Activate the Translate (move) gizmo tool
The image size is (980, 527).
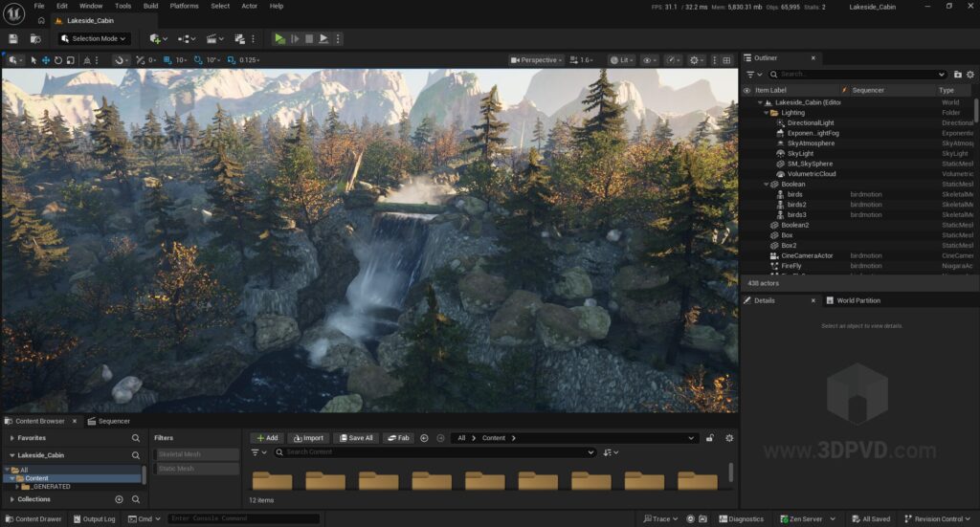tap(45, 60)
